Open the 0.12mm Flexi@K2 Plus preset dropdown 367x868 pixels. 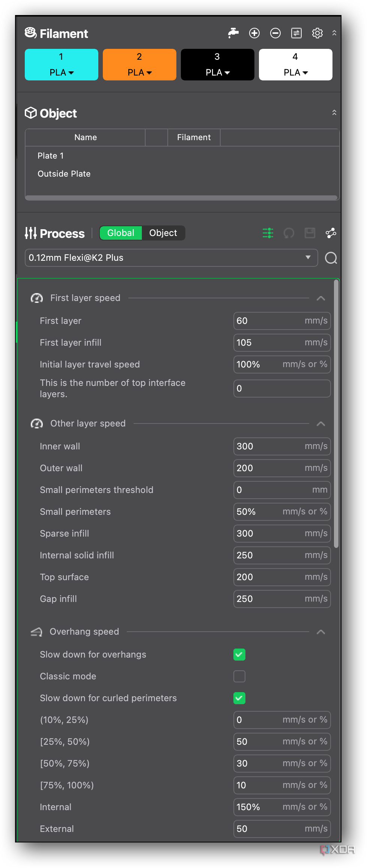(x=171, y=258)
